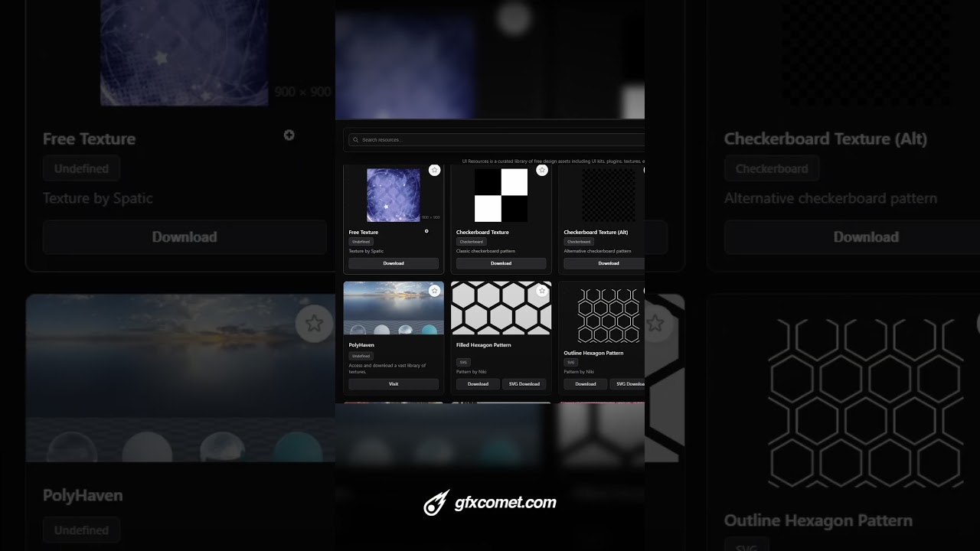980x551 pixels.
Task: Favorite the Free Texture card with star
Action: (x=434, y=170)
